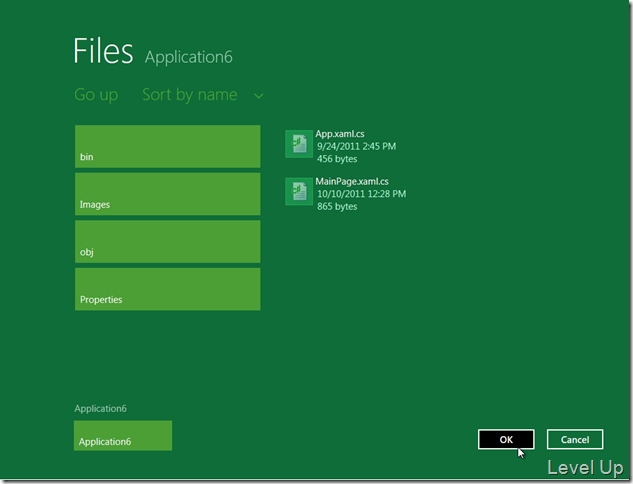
Task: Open the Sort by name dropdown
Action: coord(203,95)
